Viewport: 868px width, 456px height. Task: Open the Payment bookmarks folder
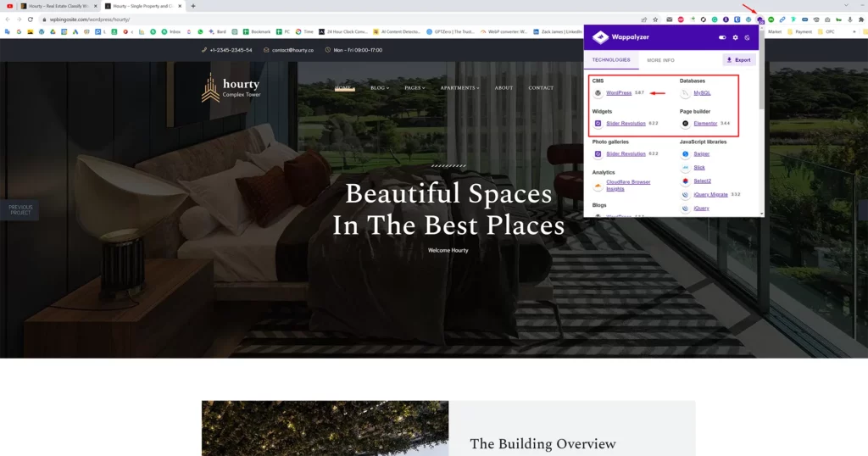click(799, 31)
